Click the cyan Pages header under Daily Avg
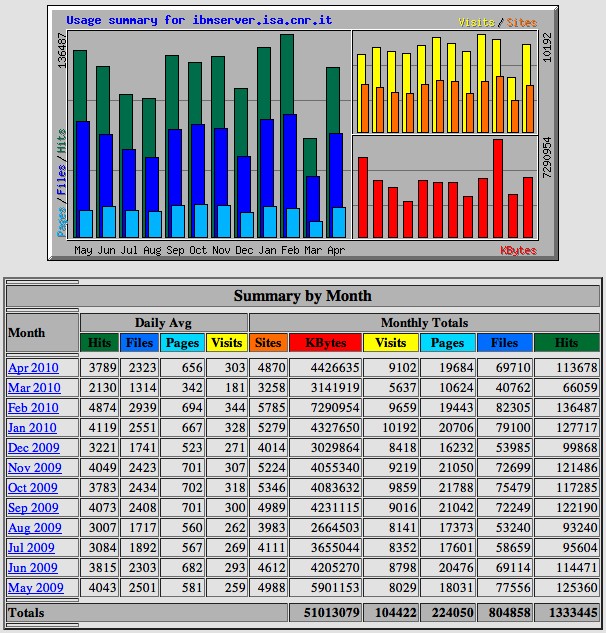The image size is (606, 633). (183, 343)
